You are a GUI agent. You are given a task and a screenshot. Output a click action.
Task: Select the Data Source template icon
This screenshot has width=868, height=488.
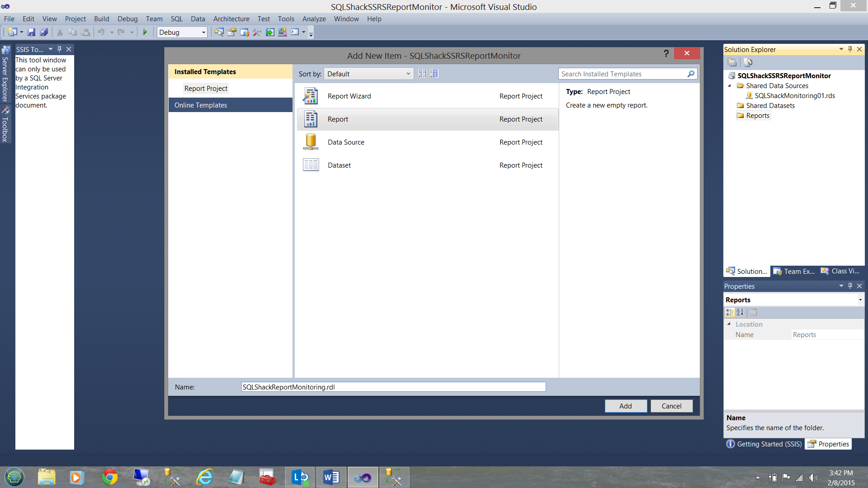tap(311, 142)
